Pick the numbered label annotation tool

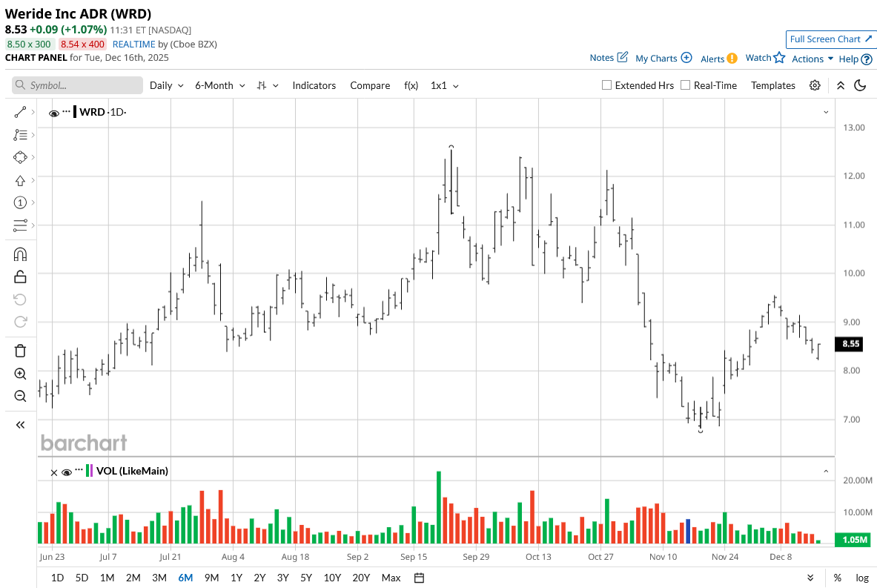pos(20,202)
